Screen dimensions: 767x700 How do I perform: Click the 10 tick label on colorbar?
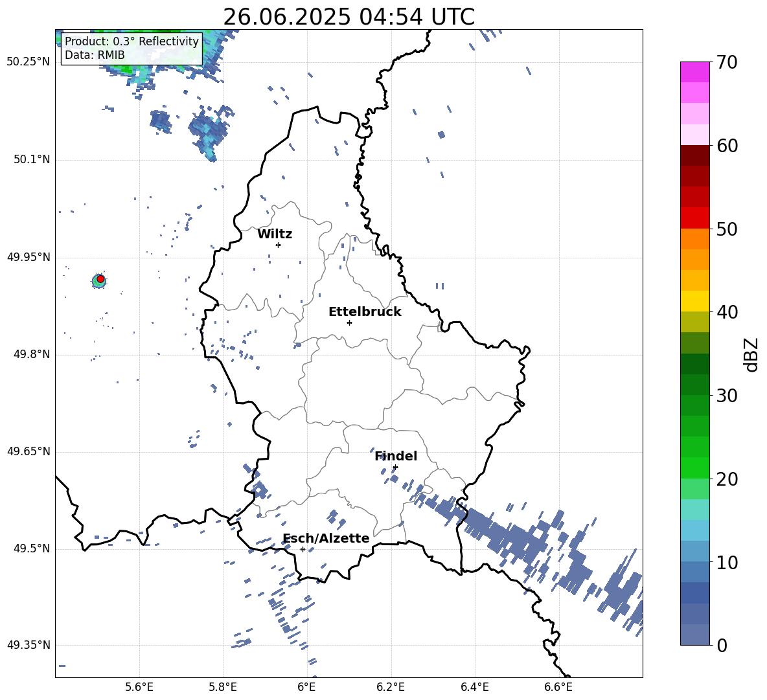pos(727,563)
